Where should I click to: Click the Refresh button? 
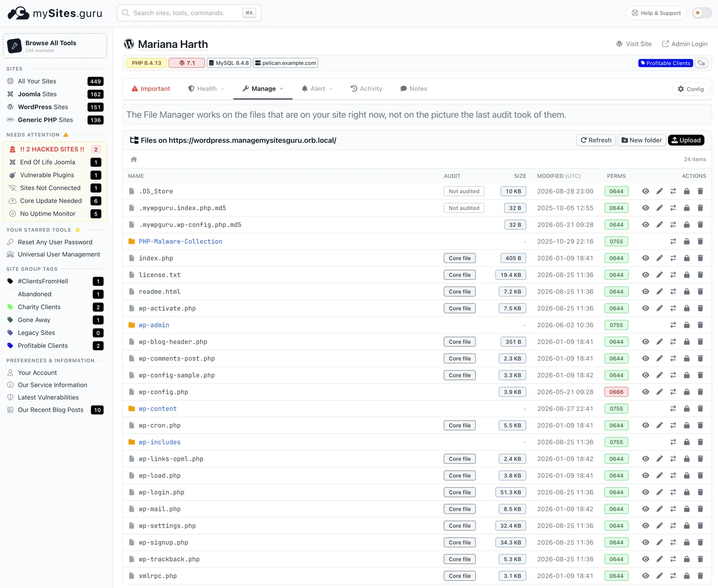pos(596,140)
